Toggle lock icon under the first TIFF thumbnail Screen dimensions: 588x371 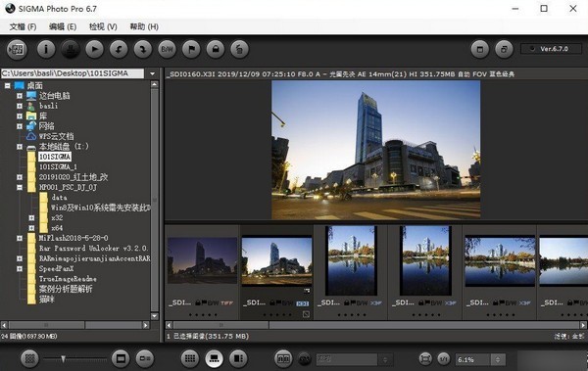[198, 302]
